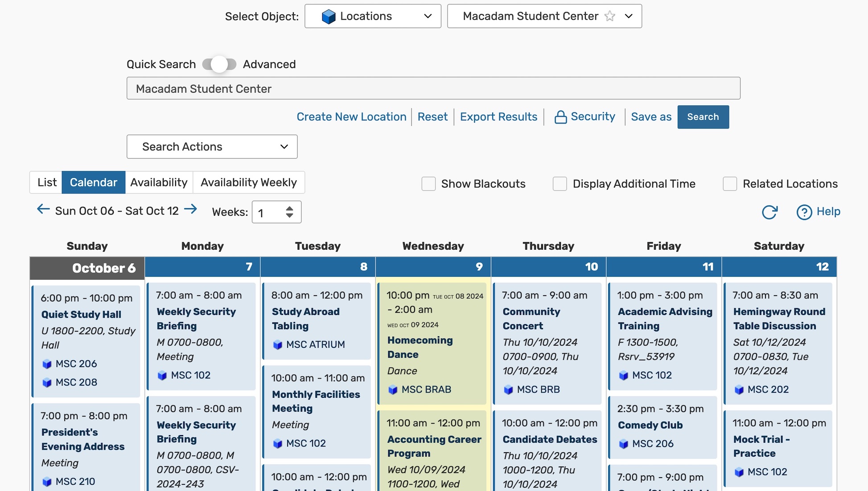Open the Select Object Locations dropdown

[373, 16]
